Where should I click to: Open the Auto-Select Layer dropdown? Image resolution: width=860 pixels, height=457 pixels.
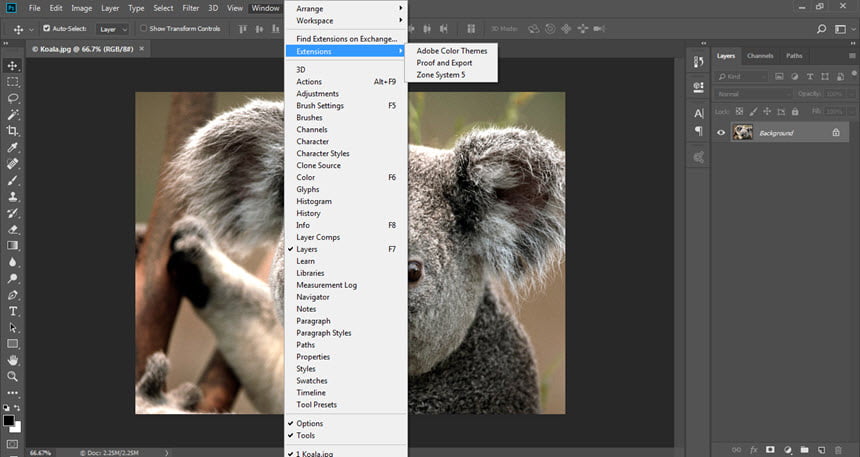[x=112, y=29]
